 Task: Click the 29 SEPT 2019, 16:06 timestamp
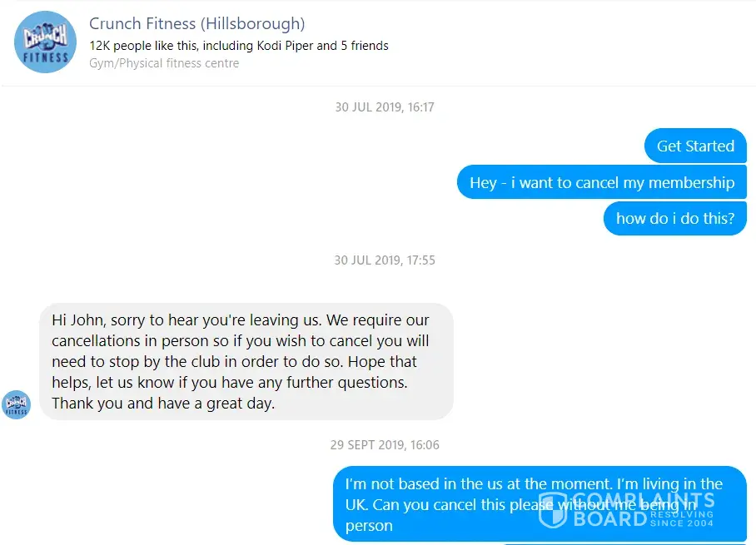pyautogui.click(x=385, y=445)
